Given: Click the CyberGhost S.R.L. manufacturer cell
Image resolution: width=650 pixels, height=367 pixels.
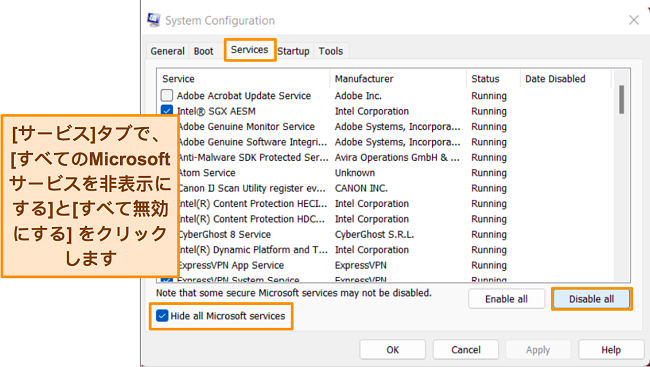Looking at the screenshot, I should tap(374, 234).
